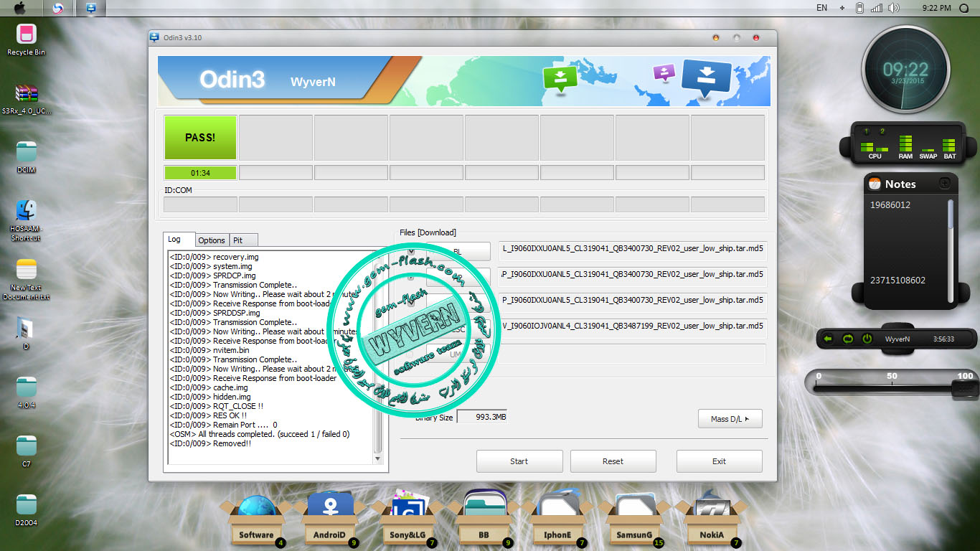Image resolution: width=980 pixels, height=551 pixels.
Task: Click the log line "RQT_CLOSE !!"
Action: [x=216, y=406]
